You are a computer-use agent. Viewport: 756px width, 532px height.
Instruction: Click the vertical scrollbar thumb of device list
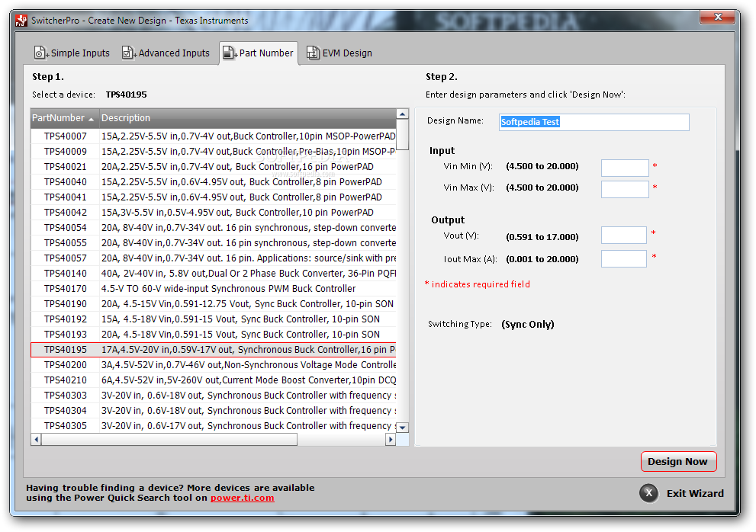402,135
